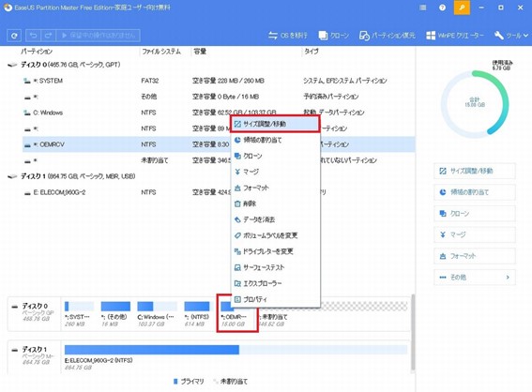Screen dimensions: 532x392
Task: Collapse ディスク 1 in disk map panel
Action: coord(15,350)
